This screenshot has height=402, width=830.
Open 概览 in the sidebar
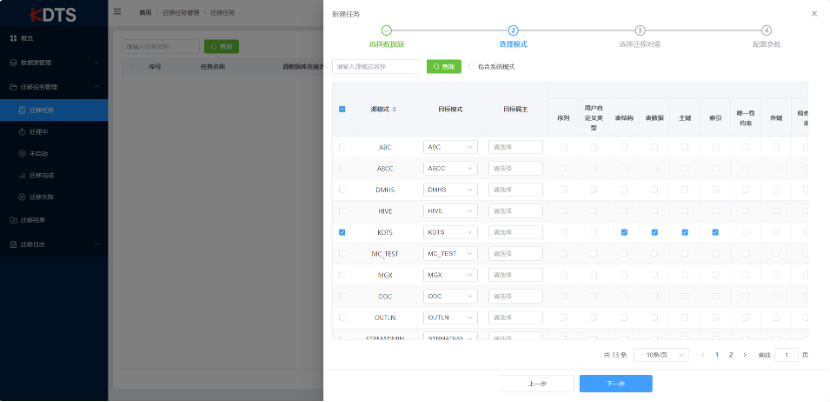[54, 38]
